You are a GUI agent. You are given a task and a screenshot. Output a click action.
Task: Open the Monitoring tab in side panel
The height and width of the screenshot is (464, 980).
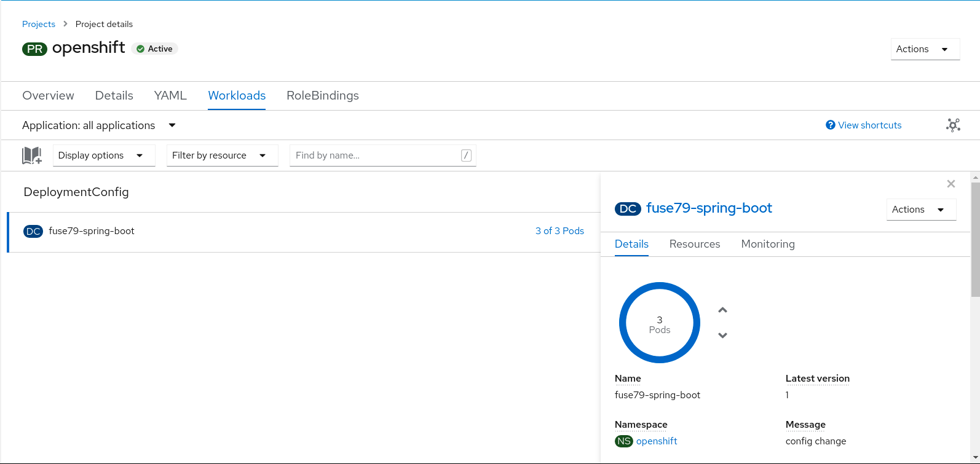(768, 244)
